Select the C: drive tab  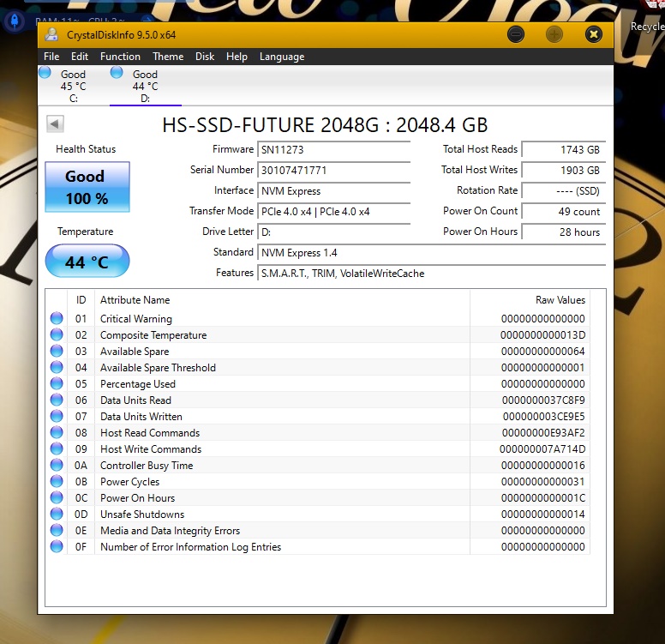coord(73,86)
